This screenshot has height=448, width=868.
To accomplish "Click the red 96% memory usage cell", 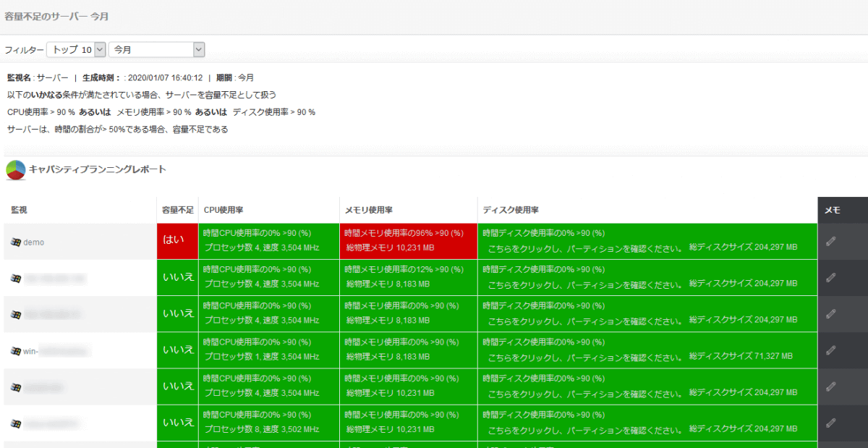I will 409,241.
